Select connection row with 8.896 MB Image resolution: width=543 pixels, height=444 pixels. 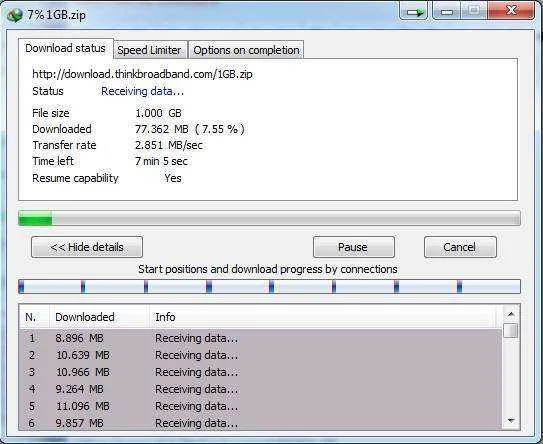click(x=260, y=338)
